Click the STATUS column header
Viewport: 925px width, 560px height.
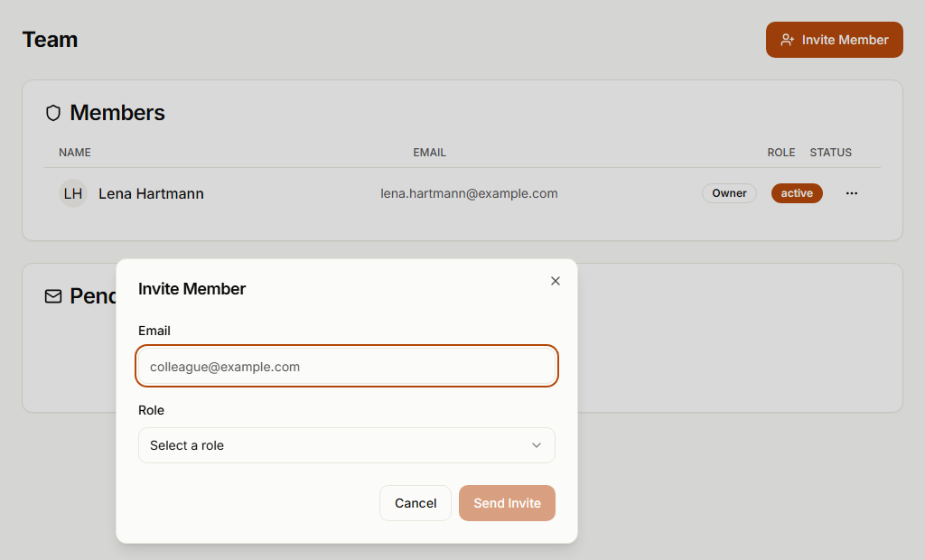831,153
